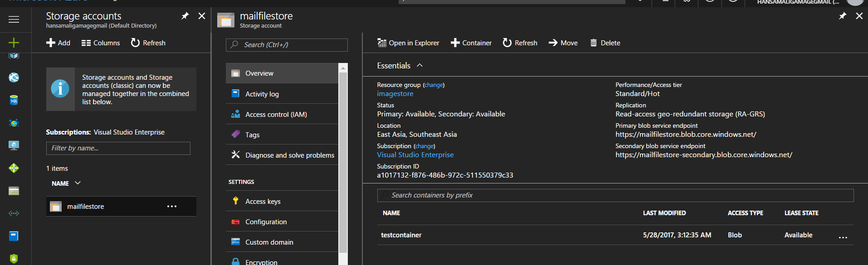This screenshot has width=868, height=265.
Task: Focus the Search containers by prefix box
Action: click(615, 195)
